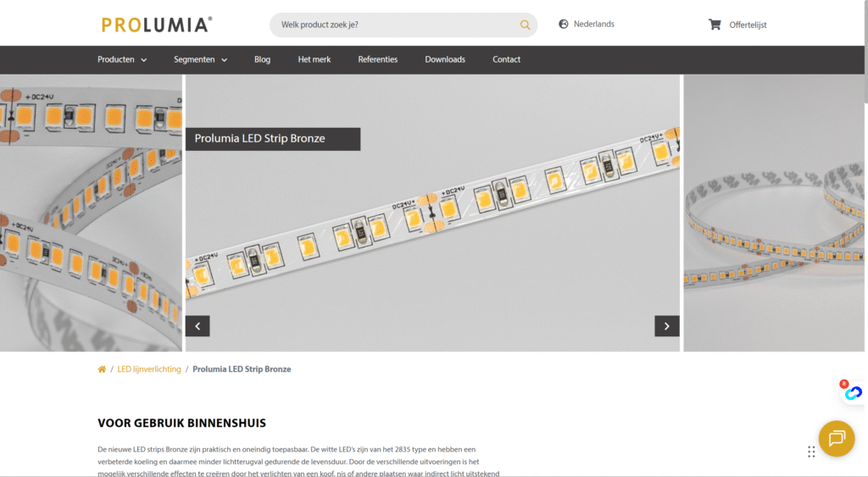The width and height of the screenshot is (868, 477).
Task: Show next slide with right arrow
Action: [x=667, y=326]
